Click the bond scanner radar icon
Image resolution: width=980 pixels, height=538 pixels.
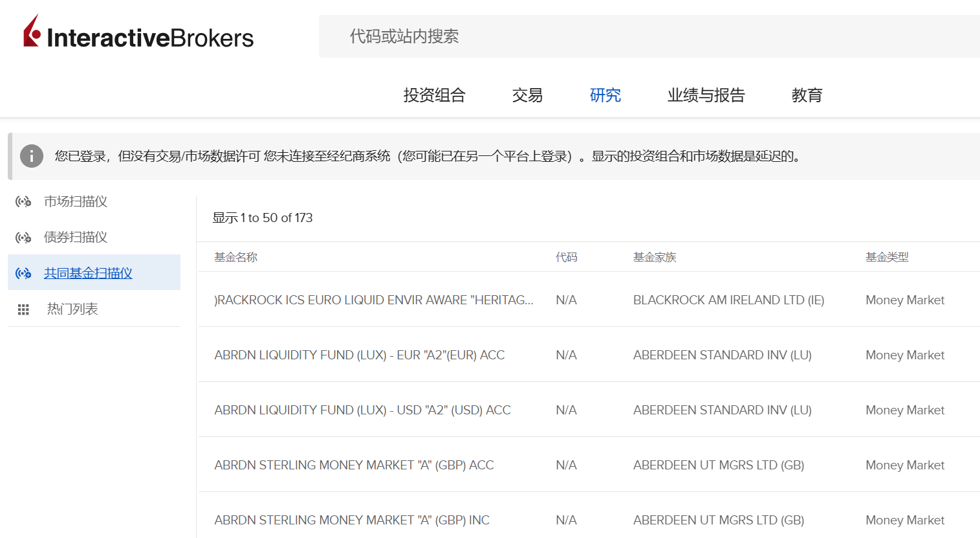coord(23,238)
